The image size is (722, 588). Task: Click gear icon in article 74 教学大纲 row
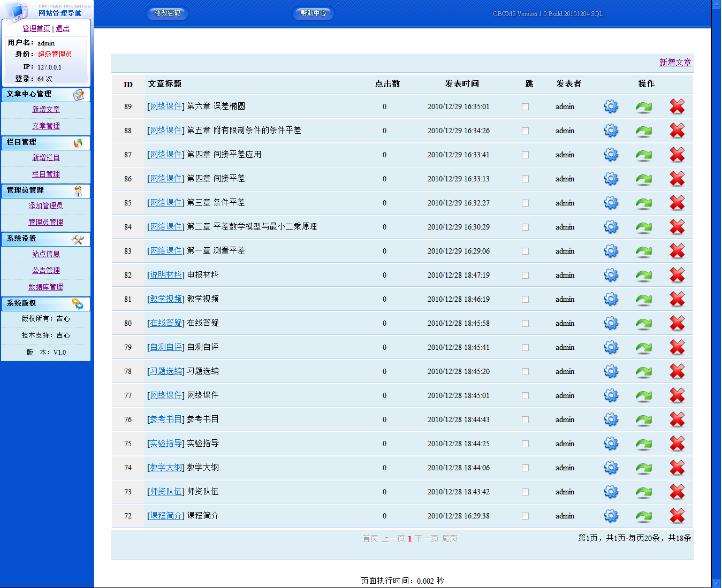(611, 468)
